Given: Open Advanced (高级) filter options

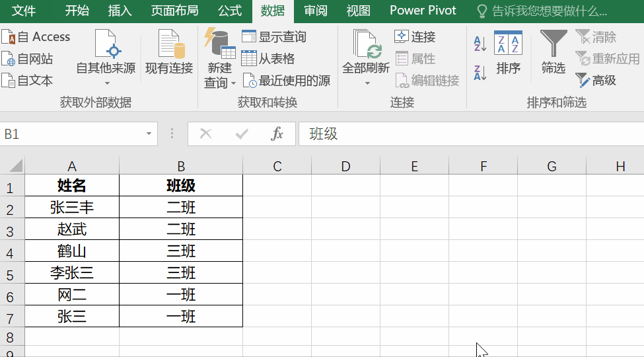Looking at the screenshot, I should [x=596, y=80].
